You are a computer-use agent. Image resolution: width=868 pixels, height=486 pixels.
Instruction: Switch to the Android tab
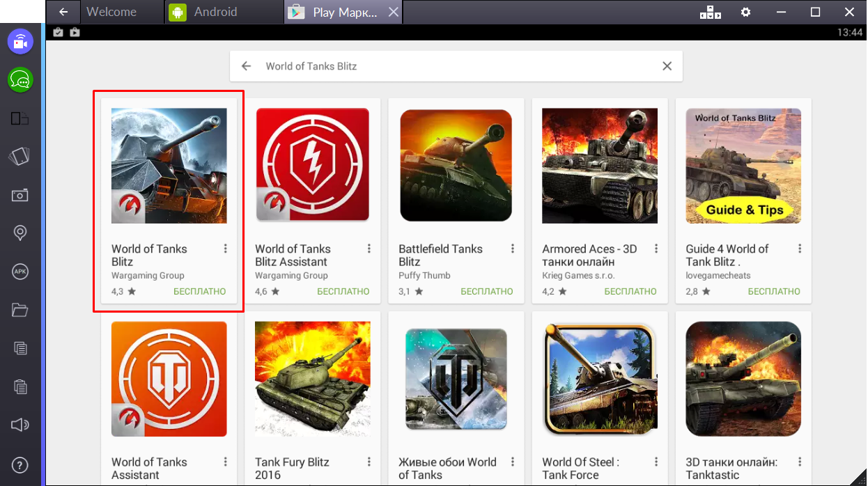[215, 12]
